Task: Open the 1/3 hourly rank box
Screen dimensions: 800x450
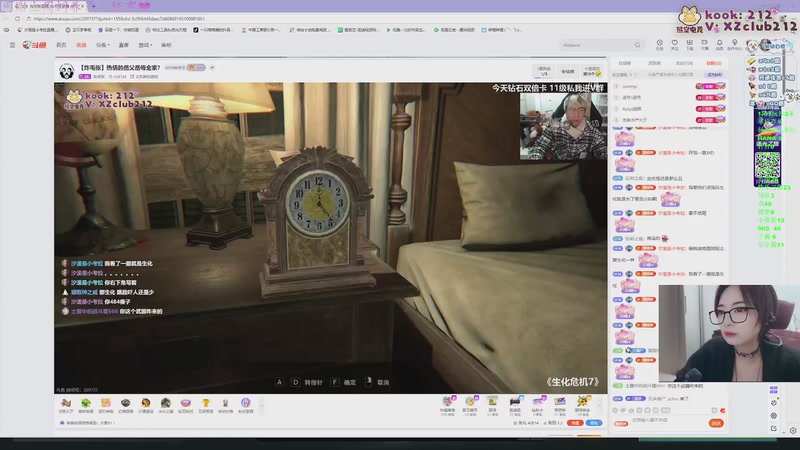Action: tap(544, 71)
